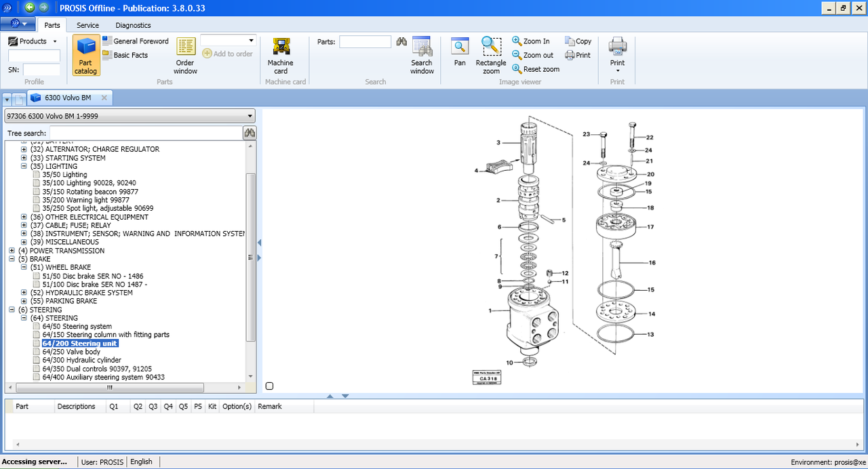Screen dimensions: 868x469
Task: Click Zoom out
Action: point(533,55)
